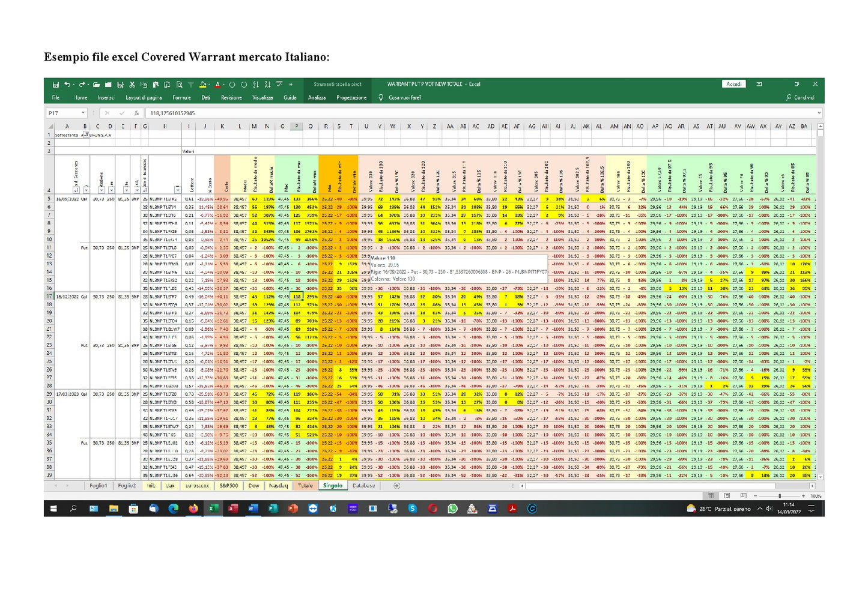Click the Condividi share button
Viewport: 868px width, 613px height.
[x=800, y=97]
